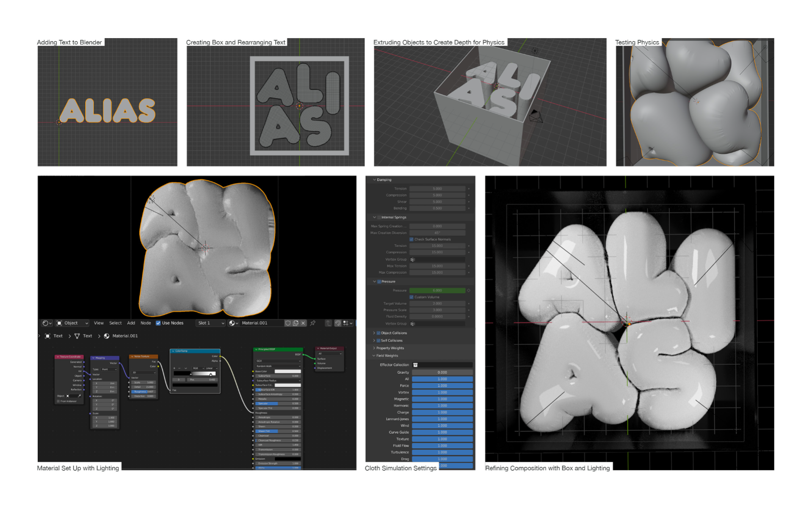The image size is (812, 508).
Task: Click the Pressure keyframe diamond icon
Action: tap(469, 290)
